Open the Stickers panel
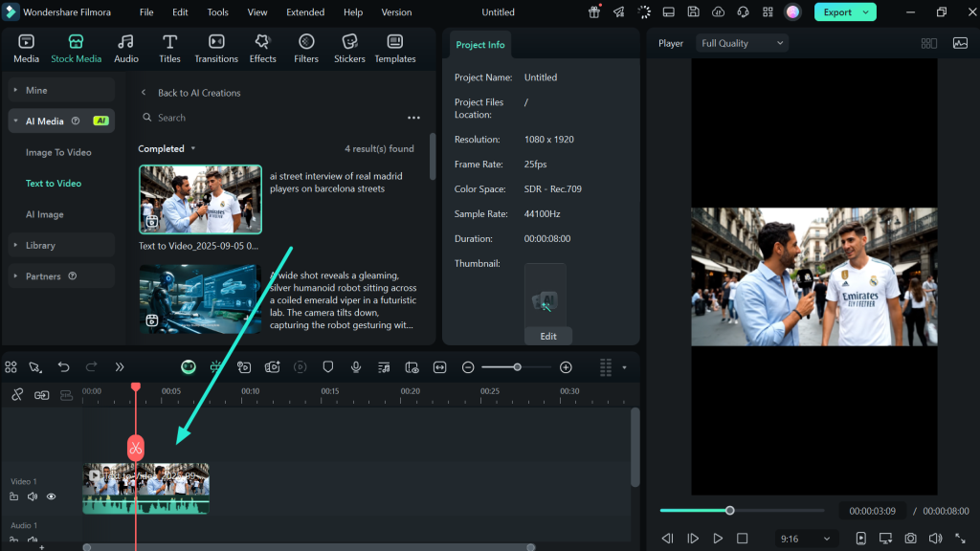The width and height of the screenshot is (980, 551). pos(349,49)
